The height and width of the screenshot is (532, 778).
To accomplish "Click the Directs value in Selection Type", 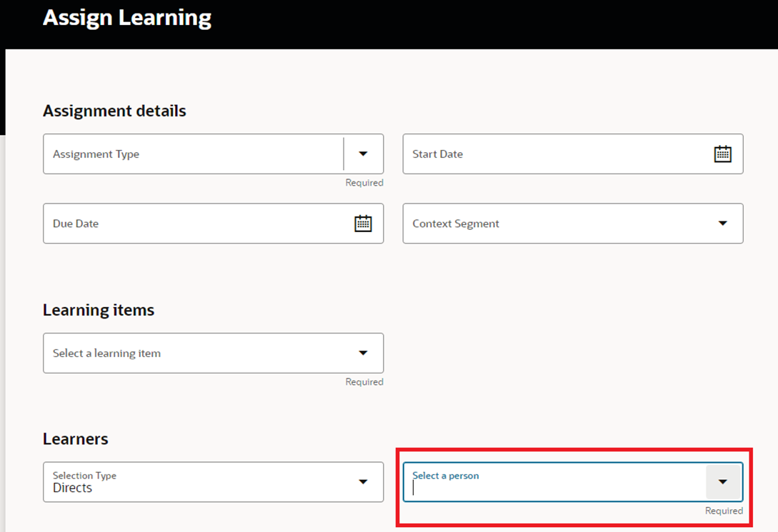I will coord(72,488).
